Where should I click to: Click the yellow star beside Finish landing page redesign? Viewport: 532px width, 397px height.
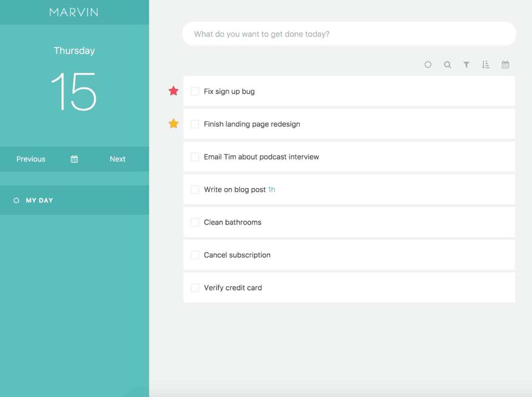pos(174,124)
